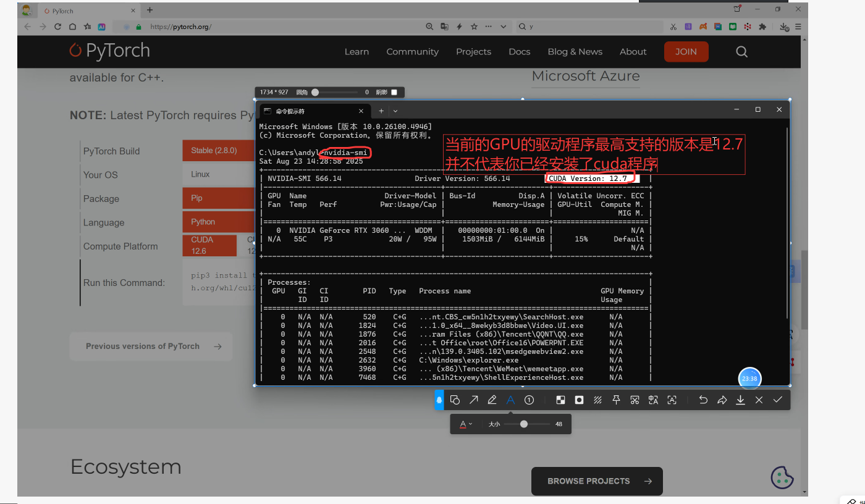
Task: Open the Projects menu
Action: click(x=473, y=52)
